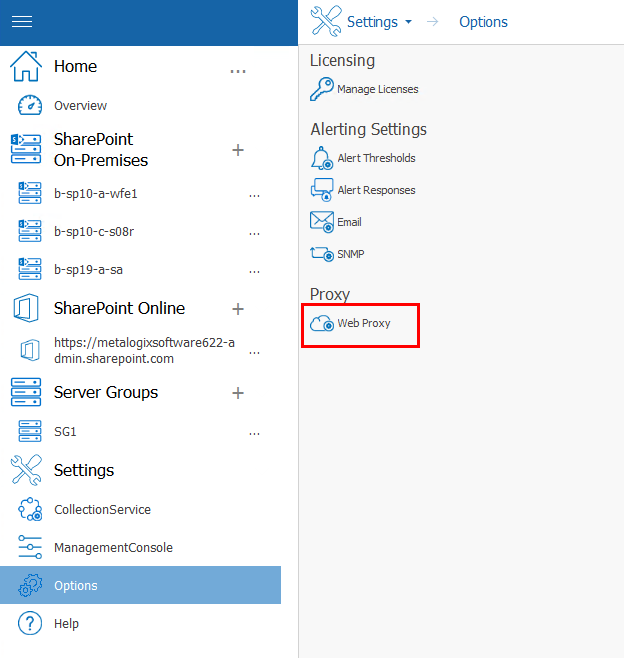624x658 pixels.
Task: Open Email settings envelope icon
Action: pos(322,222)
